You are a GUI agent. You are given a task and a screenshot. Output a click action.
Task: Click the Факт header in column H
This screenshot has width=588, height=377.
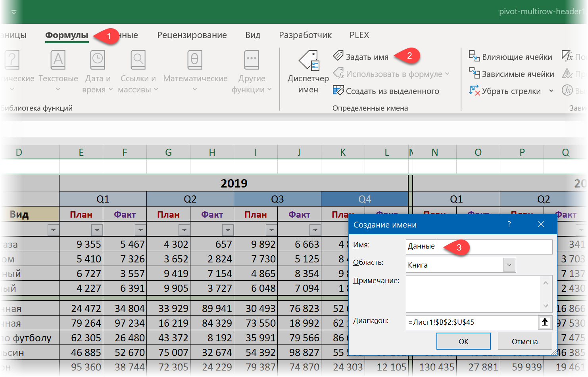[x=212, y=214]
